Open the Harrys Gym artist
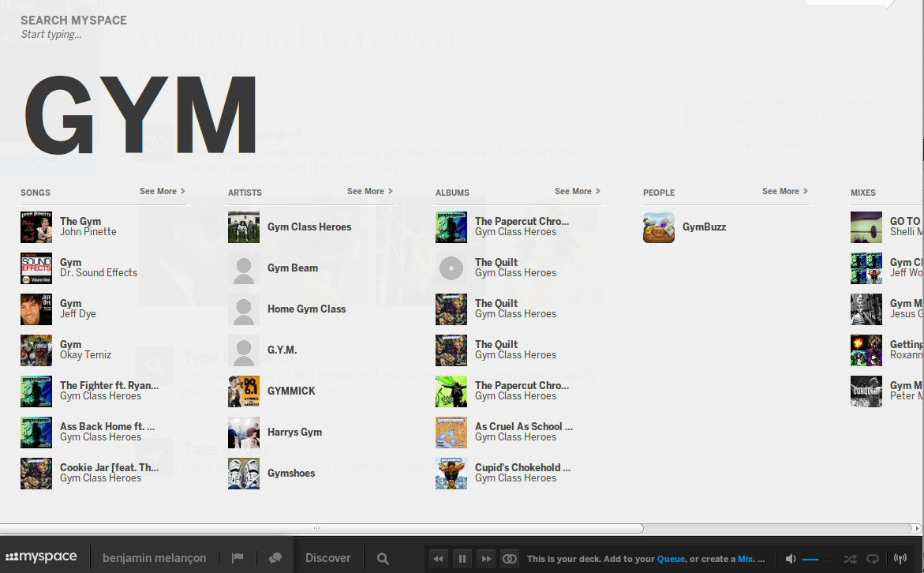The image size is (924, 573). click(294, 432)
